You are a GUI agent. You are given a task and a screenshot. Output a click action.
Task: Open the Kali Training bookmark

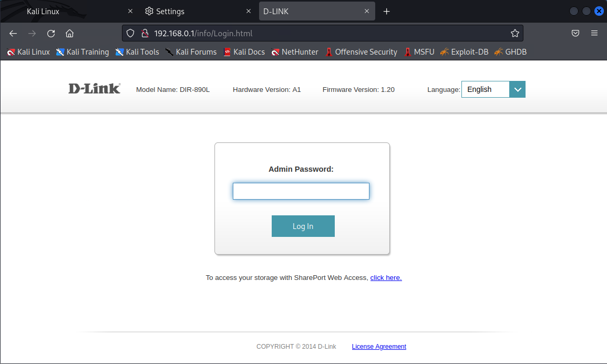pyautogui.click(x=83, y=52)
